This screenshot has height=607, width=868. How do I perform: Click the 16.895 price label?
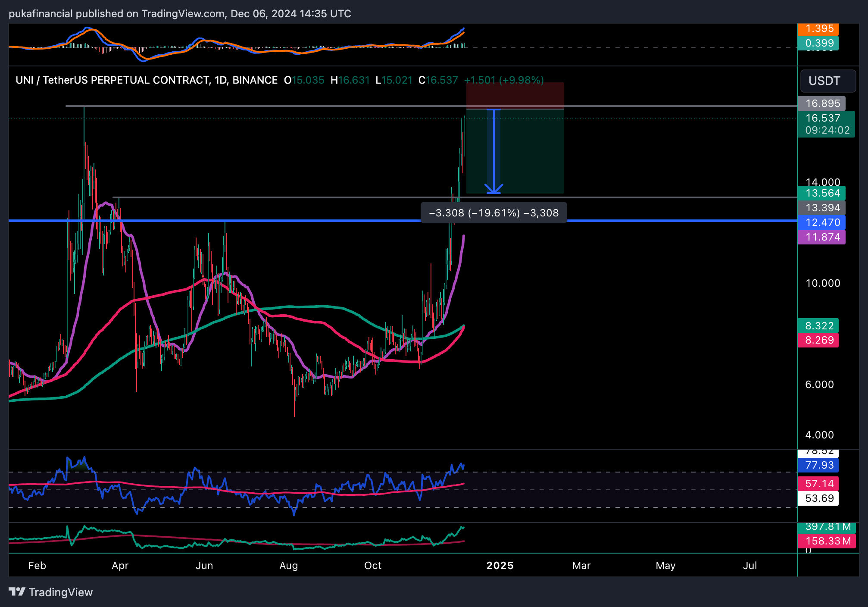(821, 103)
